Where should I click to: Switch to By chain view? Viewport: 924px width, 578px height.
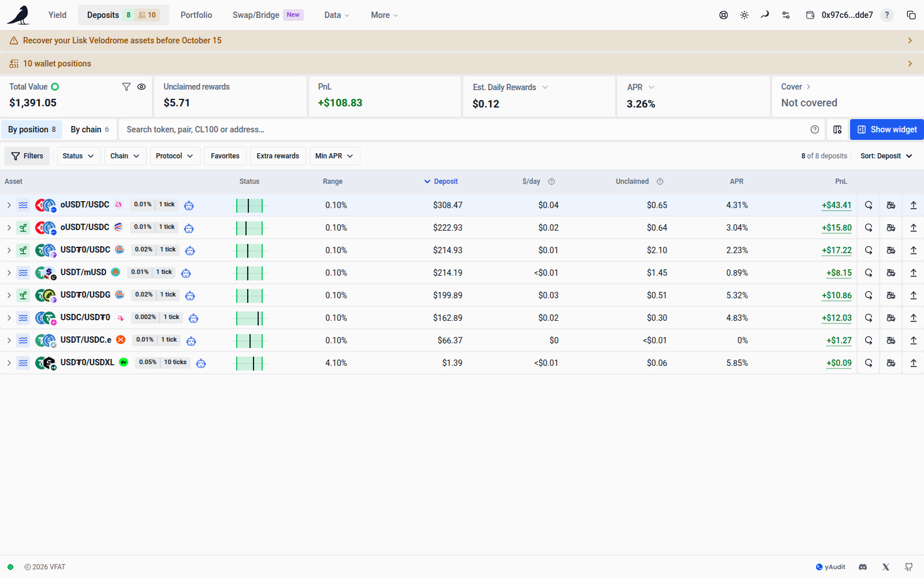point(90,129)
